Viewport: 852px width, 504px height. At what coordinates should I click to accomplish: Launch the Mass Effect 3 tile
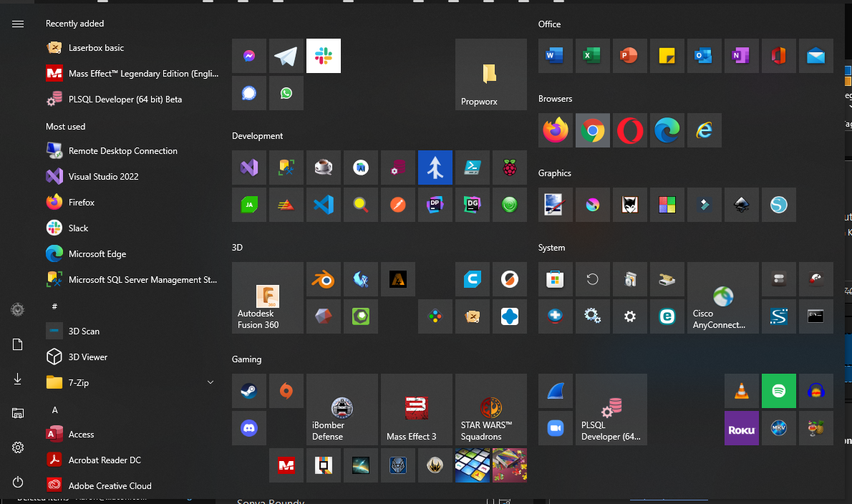pos(416,409)
